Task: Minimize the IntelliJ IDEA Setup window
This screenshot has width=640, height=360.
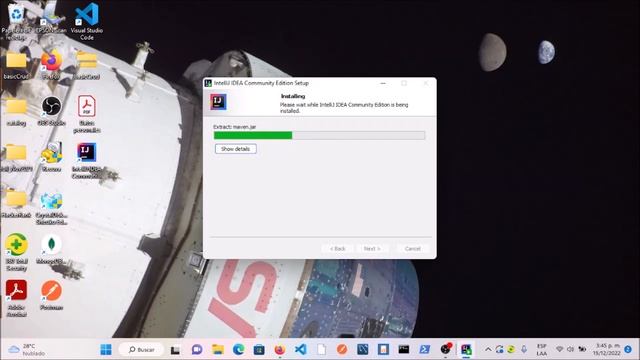Action: [383, 83]
